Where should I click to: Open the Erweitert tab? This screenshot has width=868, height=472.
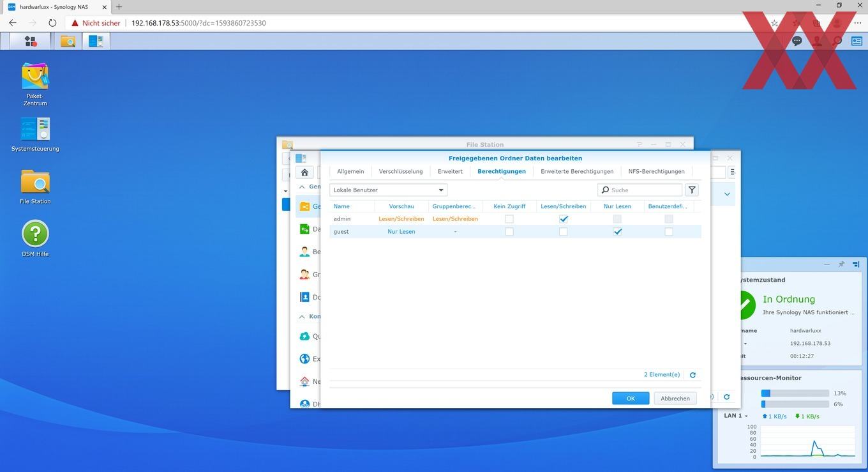click(450, 171)
